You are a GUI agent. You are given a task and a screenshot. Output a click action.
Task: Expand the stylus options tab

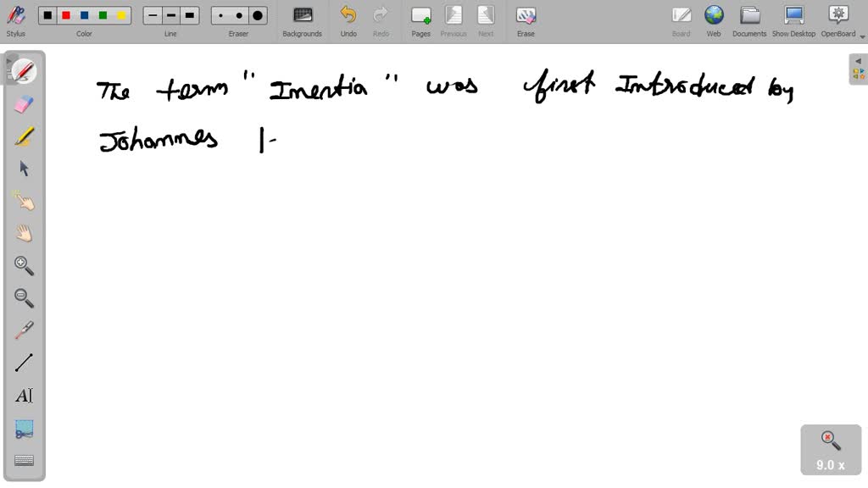click(8, 61)
